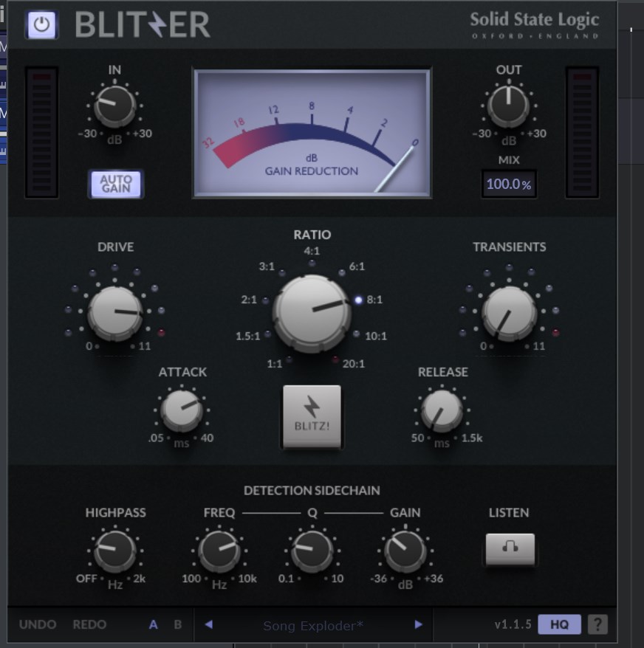Click the REDO button

click(89, 624)
